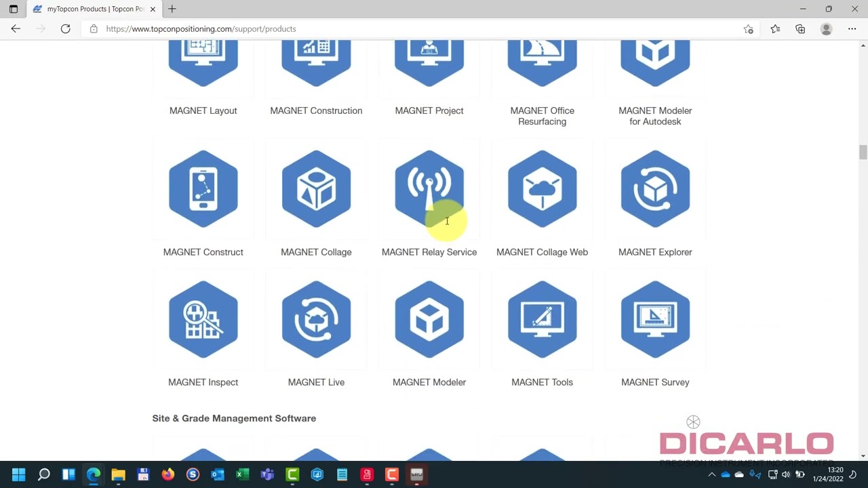This screenshot has width=868, height=488.
Task: Go to the MAGNET Tools text link
Action: coord(542,382)
